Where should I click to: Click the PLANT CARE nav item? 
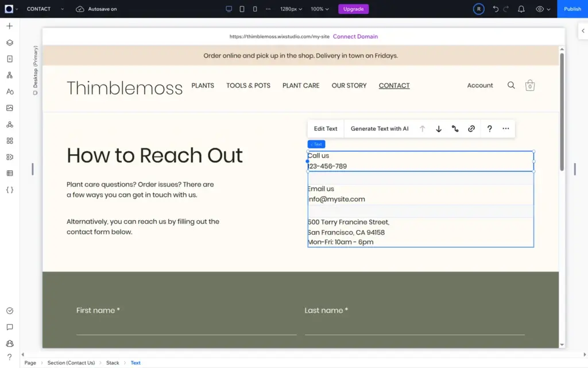point(301,86)
